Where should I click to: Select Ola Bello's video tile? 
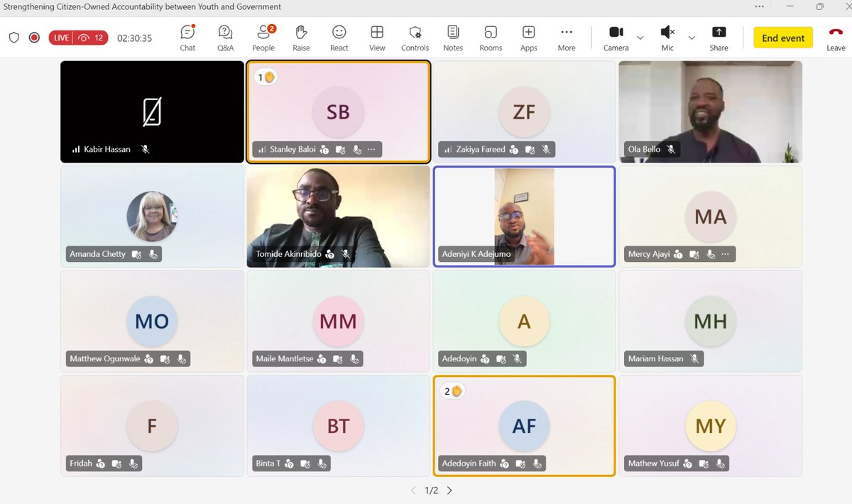coord(711,111)
